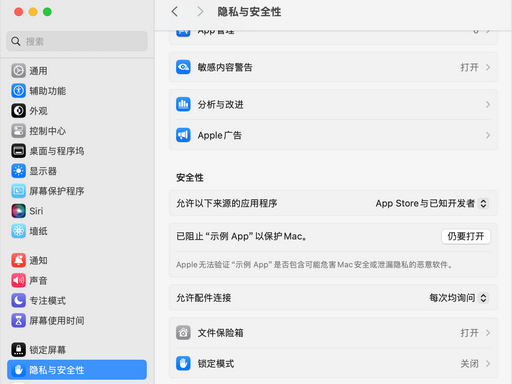Click 打开 status of 敏感内容警告
The width and height of the screenshot is (512, 384).
[469, 67]
